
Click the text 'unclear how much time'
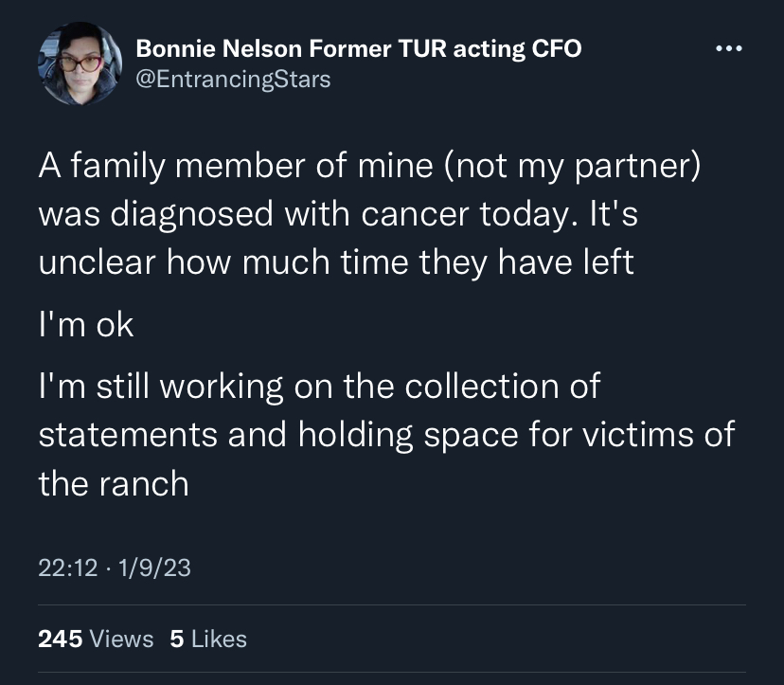(x=223, y=261)
